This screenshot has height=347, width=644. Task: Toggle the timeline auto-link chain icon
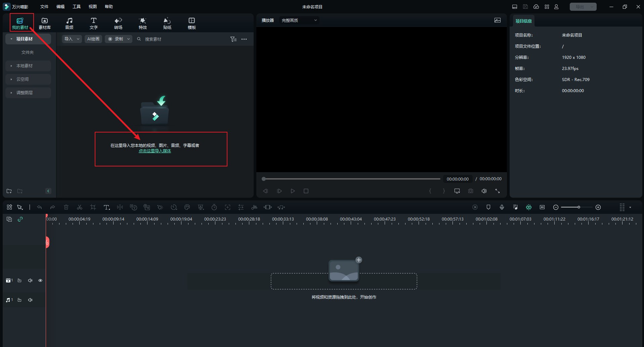point(20,219)
